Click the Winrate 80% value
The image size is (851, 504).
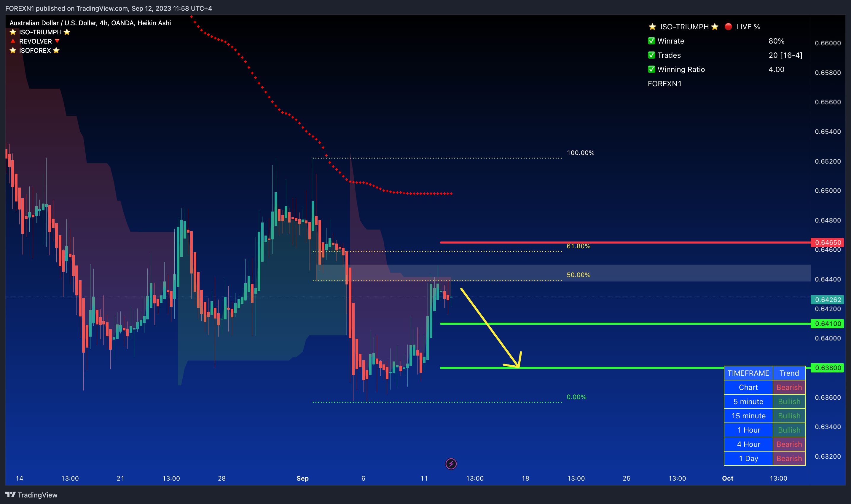(x=776, y=41)
